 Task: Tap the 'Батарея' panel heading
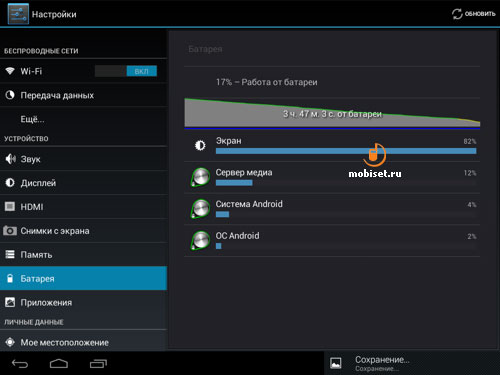click(x=205, y=49)
